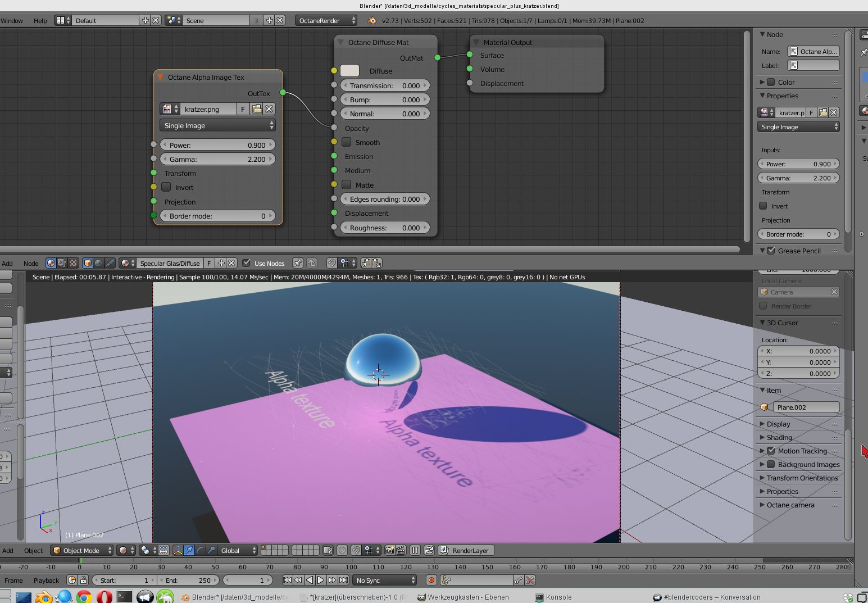Toggle Invert checkbox in Node properties panel
The width and height of the screenshot is (868, 603).
(763, 206)
